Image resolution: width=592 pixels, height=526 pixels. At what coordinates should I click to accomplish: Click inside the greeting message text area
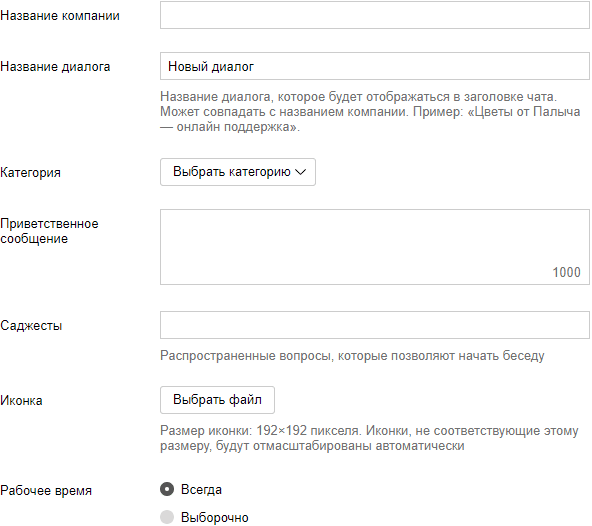(375, 247)
